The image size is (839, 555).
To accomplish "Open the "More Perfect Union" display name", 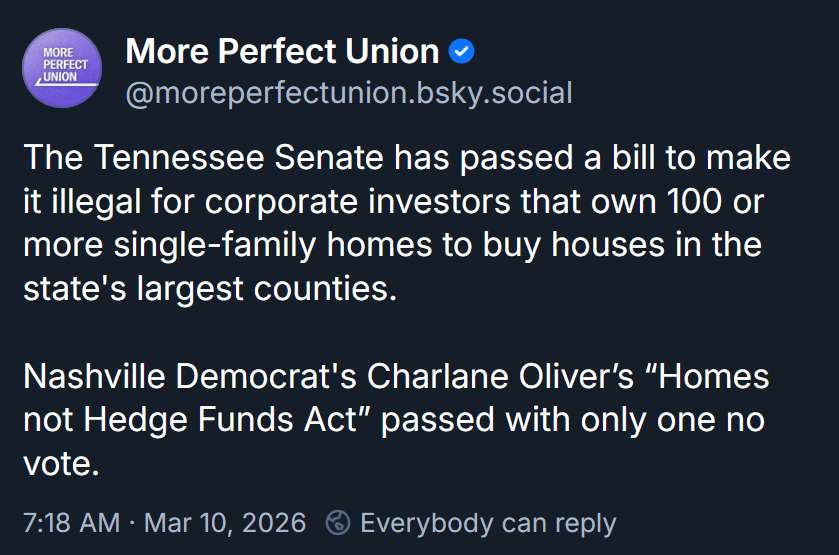I will (282, 50).
